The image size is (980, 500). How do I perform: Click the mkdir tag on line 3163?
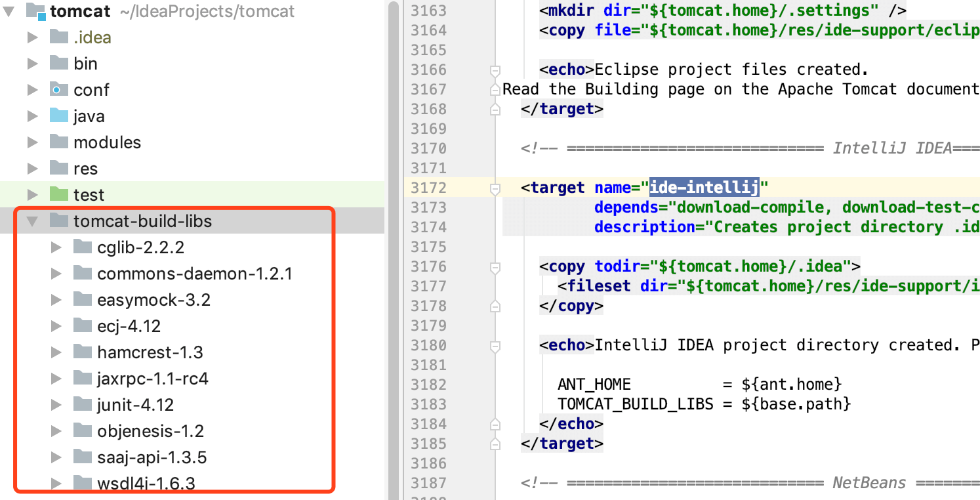click(567, 11)
